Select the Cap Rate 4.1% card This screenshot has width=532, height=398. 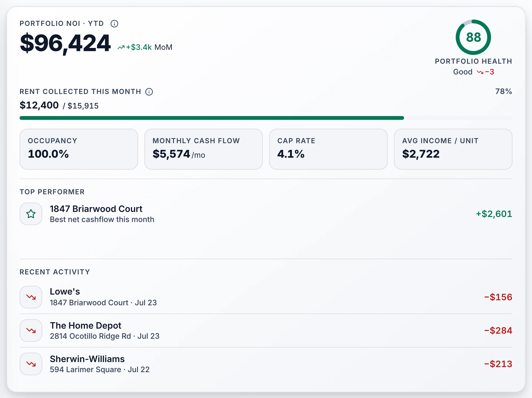coord(328,149)
